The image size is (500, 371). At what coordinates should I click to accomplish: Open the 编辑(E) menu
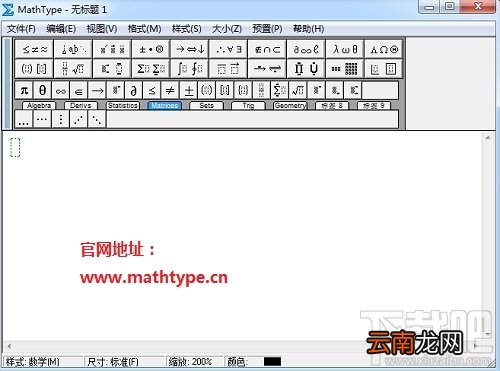[61, 29]
